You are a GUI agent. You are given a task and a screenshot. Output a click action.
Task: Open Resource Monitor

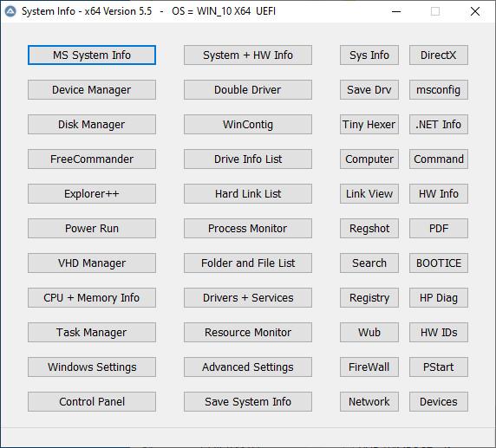(248, 332)
